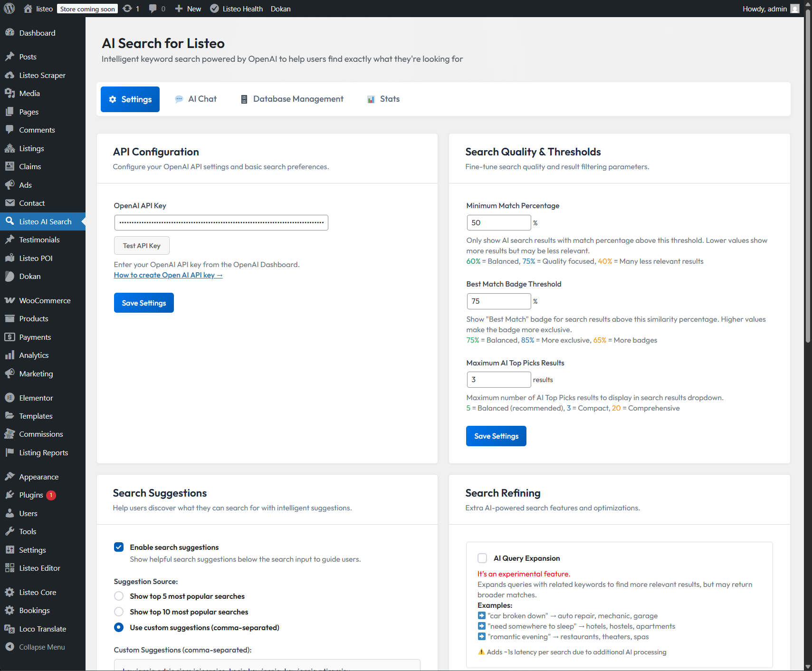
Task: Click the Test API Key button
Action: coord(142,246)
